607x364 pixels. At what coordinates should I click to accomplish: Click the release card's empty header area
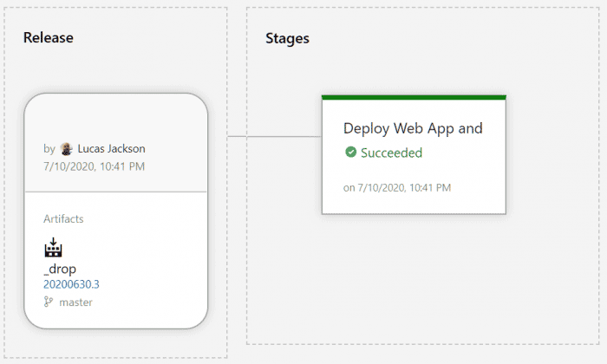(x=115, y=116)
